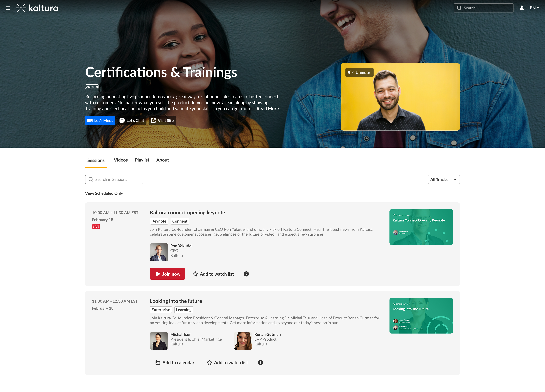Open the Playlist tab
This screenshot has width=545, height=392.
pyautogui.click(x=142, y=160)
